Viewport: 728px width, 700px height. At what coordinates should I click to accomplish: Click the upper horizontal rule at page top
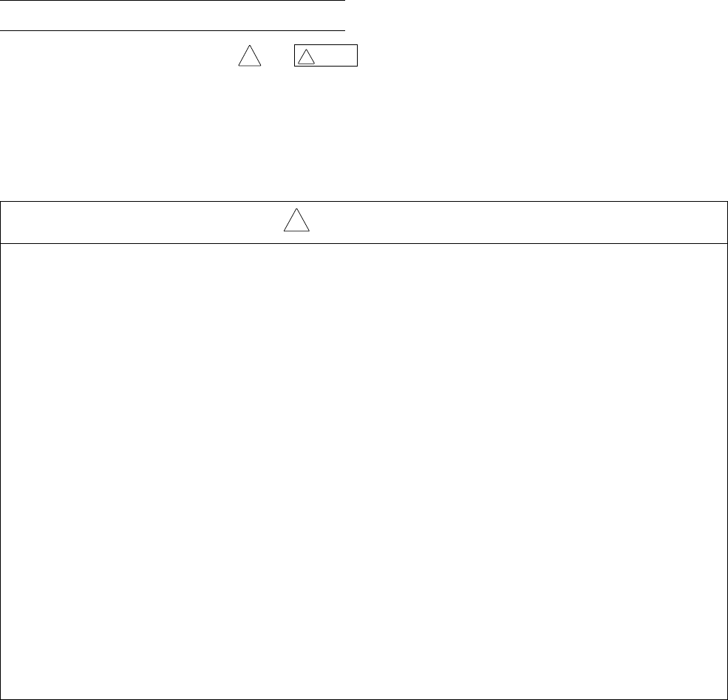click(x=172, y=1)
